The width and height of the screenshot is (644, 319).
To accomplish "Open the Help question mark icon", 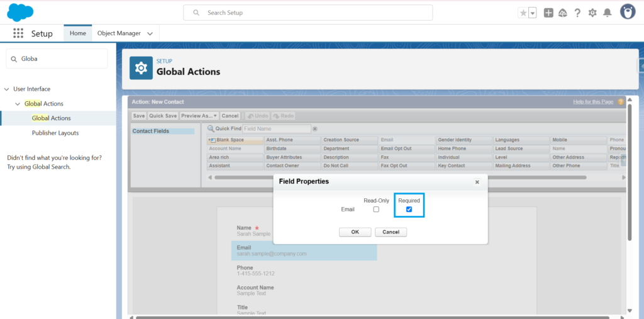I will tap(577, 13).
